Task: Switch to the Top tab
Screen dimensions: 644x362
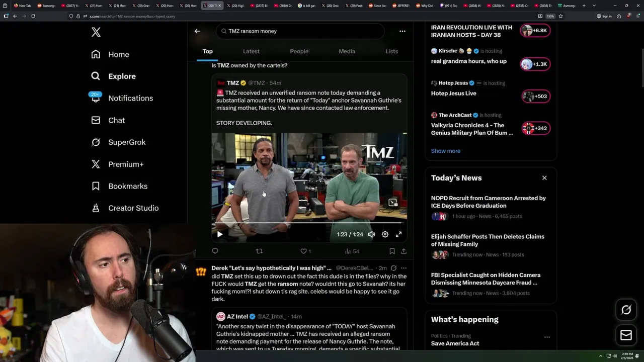Action: tap(207, 51)
